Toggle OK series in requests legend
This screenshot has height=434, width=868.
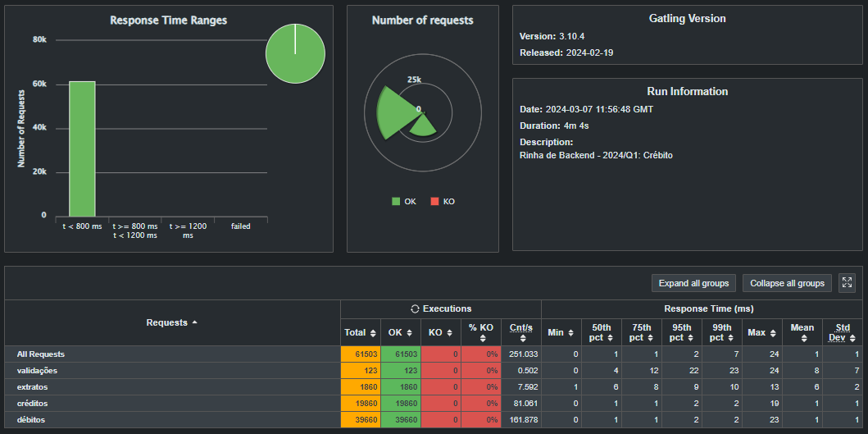pos(403,201)
